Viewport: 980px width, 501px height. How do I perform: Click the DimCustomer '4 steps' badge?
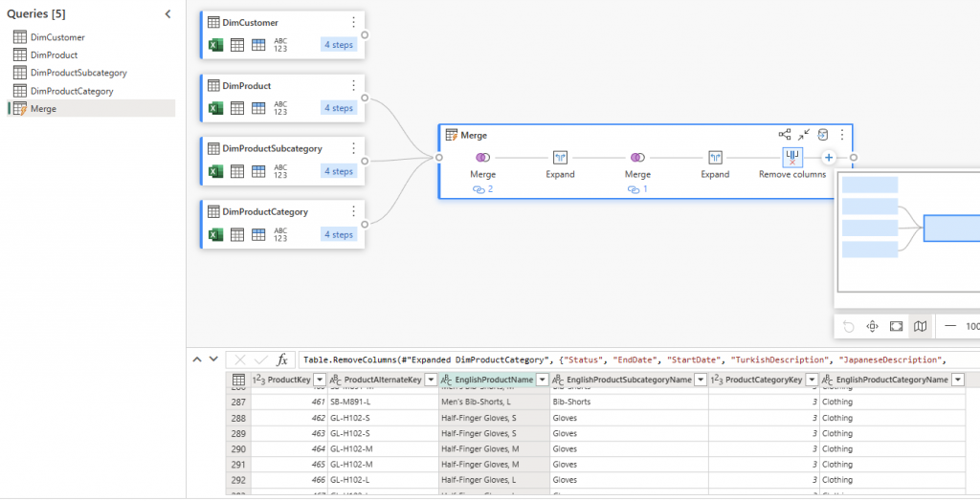pos(339,45)
